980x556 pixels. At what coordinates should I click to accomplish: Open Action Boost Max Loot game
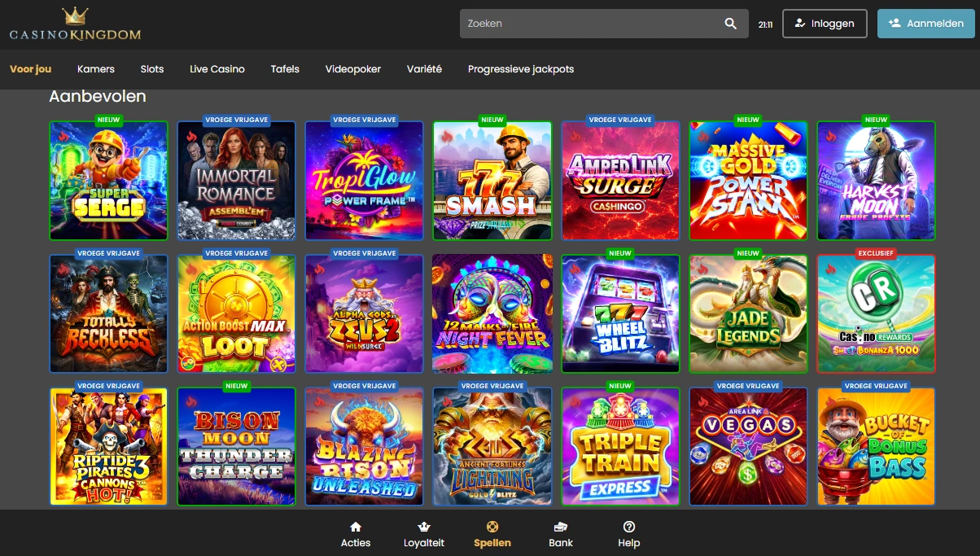[236, 313]
